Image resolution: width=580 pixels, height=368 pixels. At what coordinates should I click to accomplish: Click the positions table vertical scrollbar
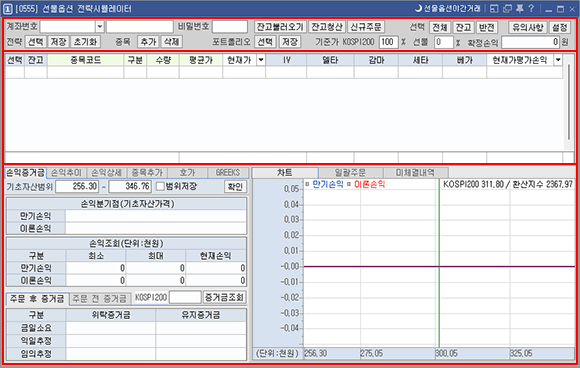point(569,102)
